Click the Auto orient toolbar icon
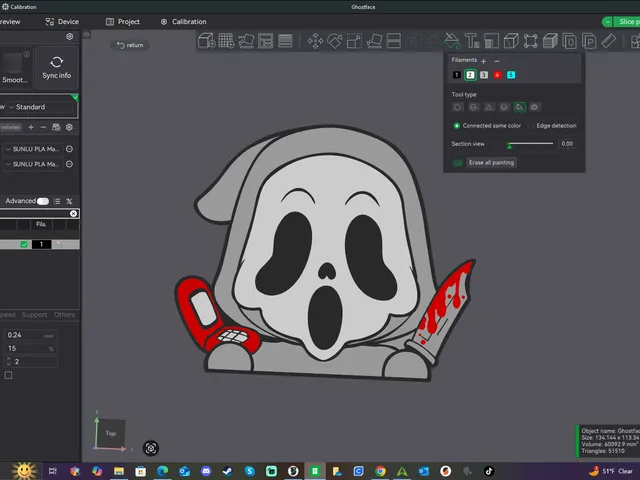The image size is (640, 480). (x=246, y=41)
